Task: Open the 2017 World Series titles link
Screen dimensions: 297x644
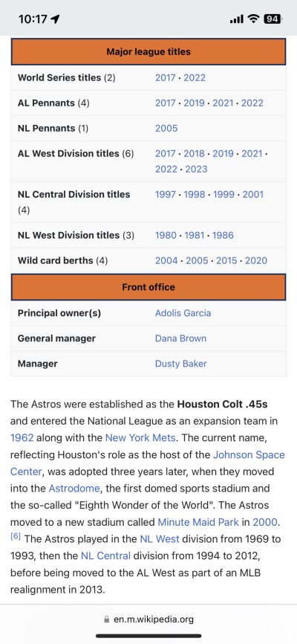Action: pyautogui.click(x=166, y=77)
